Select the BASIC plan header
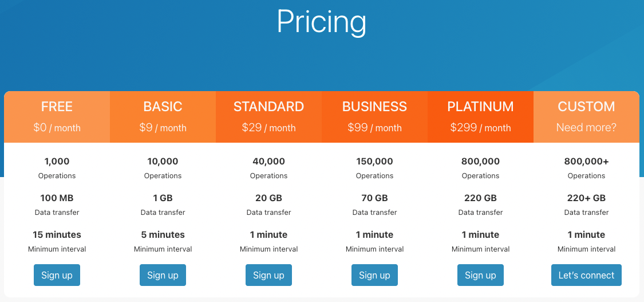The height and width of the screenshot is (302, 644). click(x=163, y=107)
